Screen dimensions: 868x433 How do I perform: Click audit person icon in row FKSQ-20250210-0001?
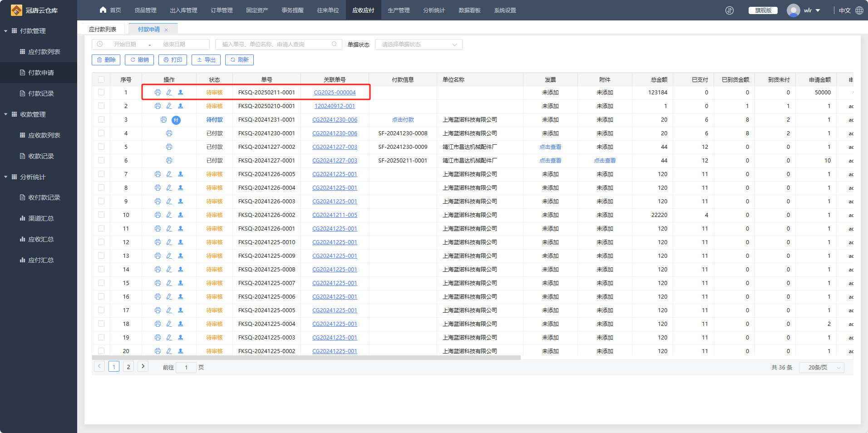180,106
